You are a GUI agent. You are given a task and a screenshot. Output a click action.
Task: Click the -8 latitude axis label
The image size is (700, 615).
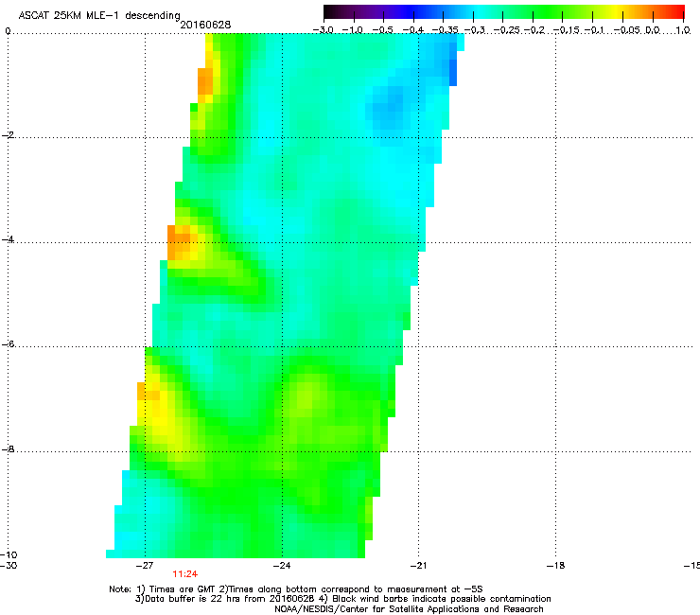pos(8,448)
